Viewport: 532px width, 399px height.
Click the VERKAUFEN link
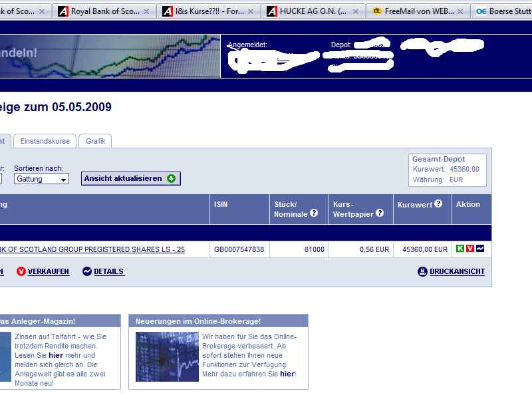(x=49, y=271)
